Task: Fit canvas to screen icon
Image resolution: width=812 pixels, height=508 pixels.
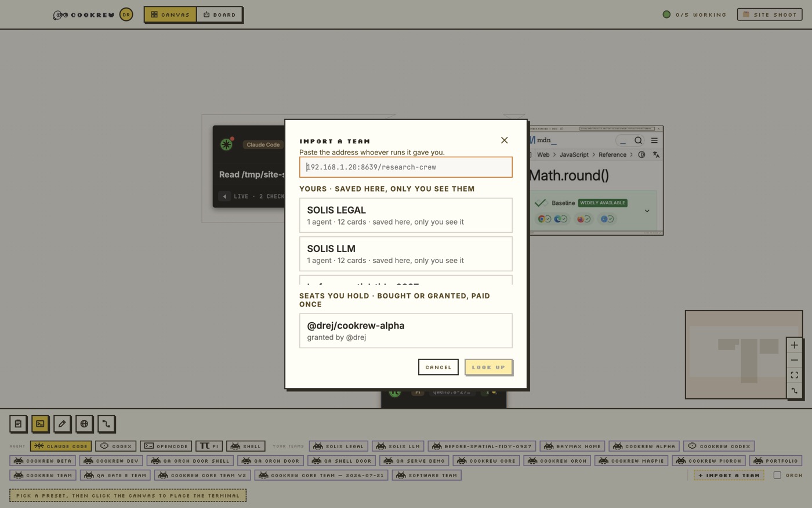Action: 794,376
